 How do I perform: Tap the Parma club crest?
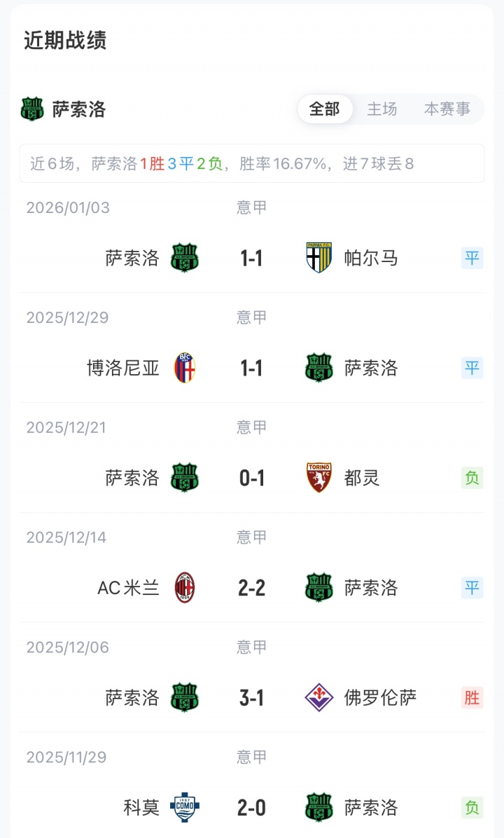coord(318,258)
